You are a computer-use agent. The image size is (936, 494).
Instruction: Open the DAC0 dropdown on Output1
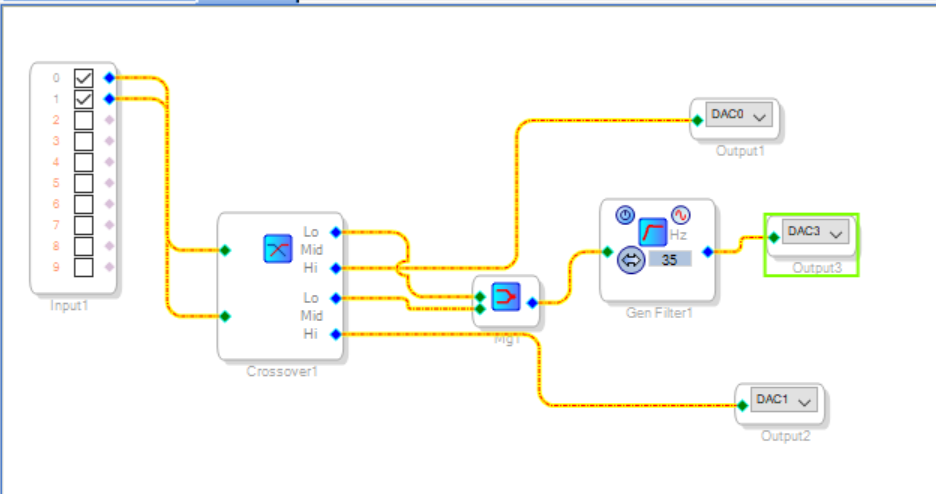(x=739, y=115)
